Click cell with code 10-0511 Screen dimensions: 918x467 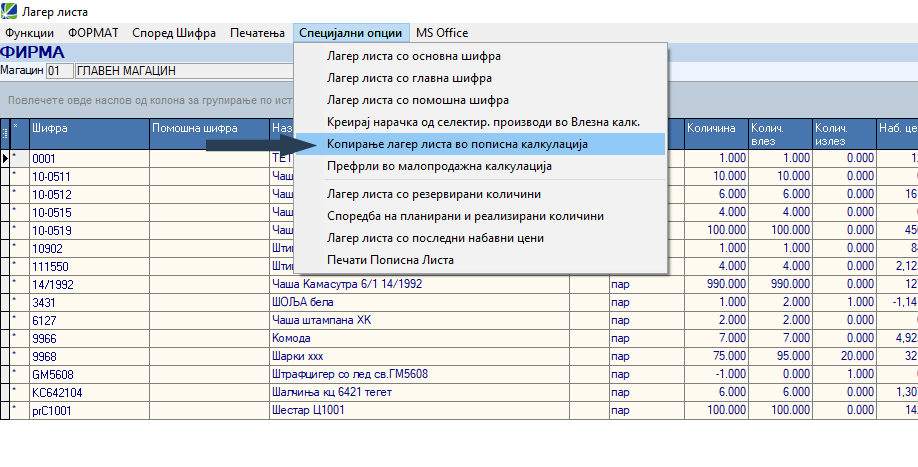[x=90, y=176]
